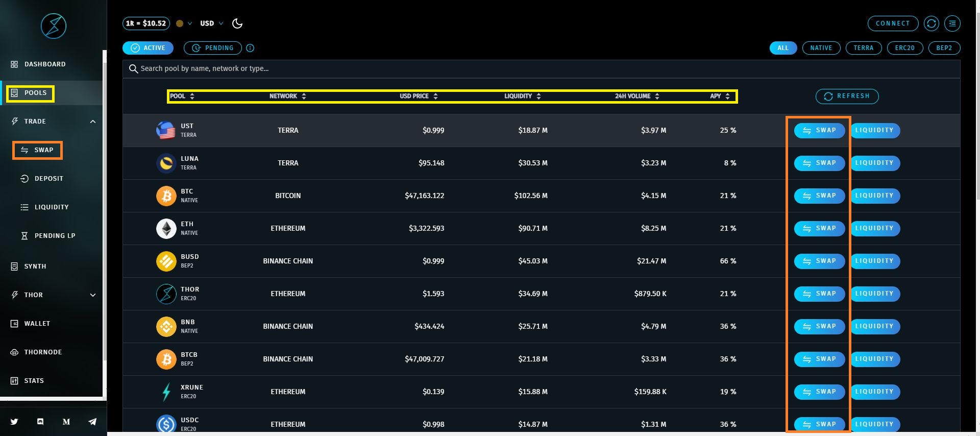
Task: Click the ETH pool diamond icon
Action: coord(166,228)
